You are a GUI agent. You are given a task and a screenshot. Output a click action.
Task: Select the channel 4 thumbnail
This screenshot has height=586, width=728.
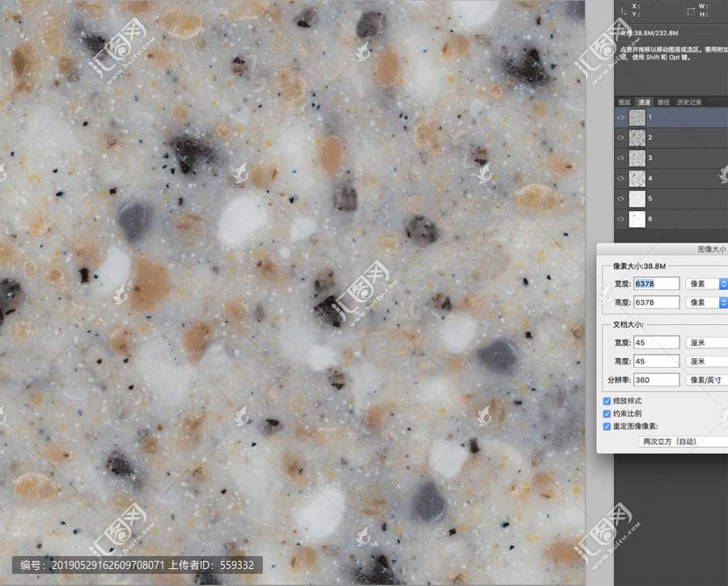[637, 178]
